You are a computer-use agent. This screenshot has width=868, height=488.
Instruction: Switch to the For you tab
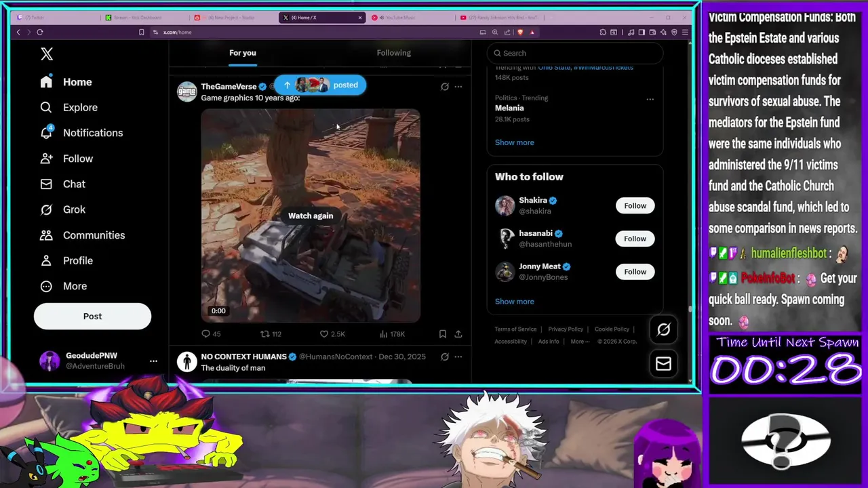[x=243, y=53]
